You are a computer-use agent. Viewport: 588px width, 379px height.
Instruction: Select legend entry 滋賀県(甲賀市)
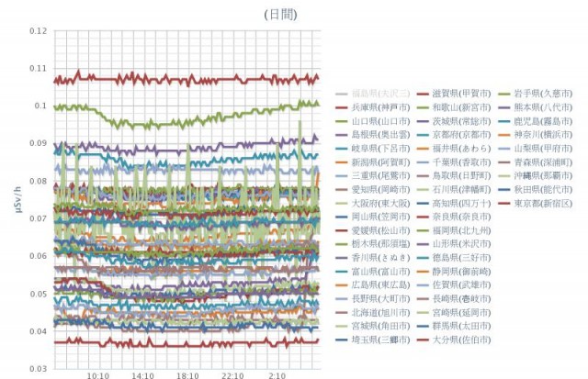454,94
